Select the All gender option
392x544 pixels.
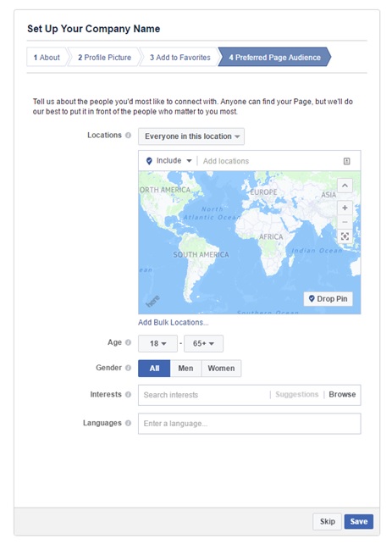coord(154,368)
